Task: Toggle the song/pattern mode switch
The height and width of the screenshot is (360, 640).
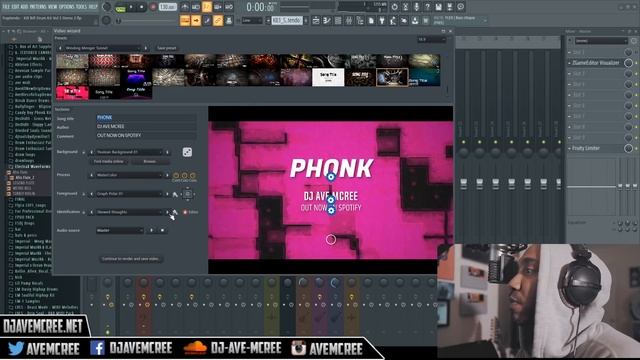Action: [x=120, y=7]
